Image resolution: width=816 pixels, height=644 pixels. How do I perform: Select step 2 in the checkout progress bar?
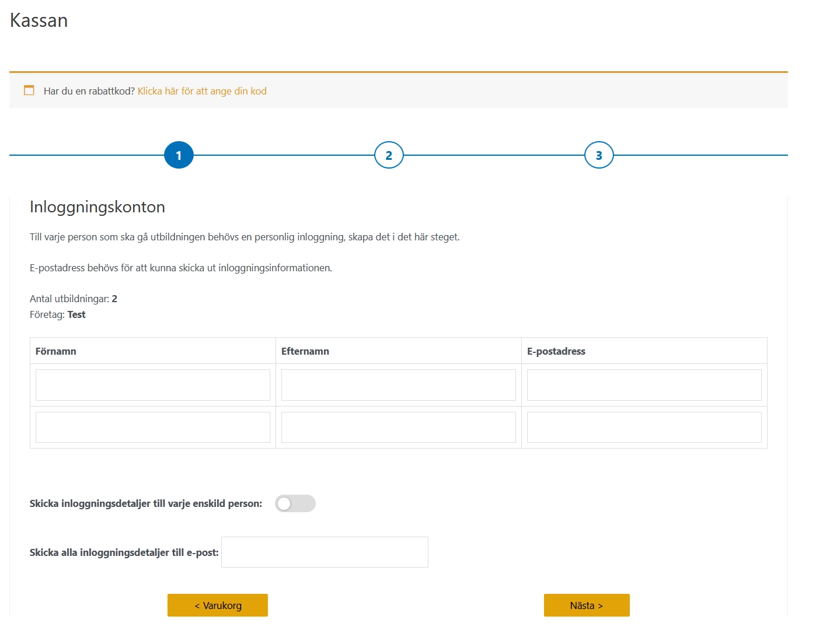click(x=388, y=155)
